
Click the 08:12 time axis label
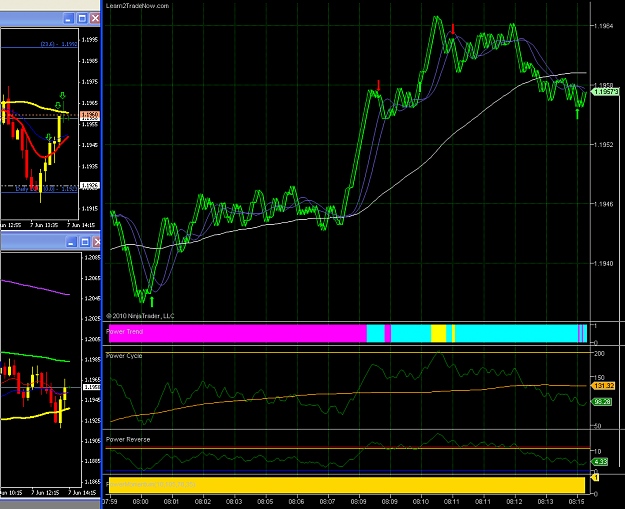[515, 501]
